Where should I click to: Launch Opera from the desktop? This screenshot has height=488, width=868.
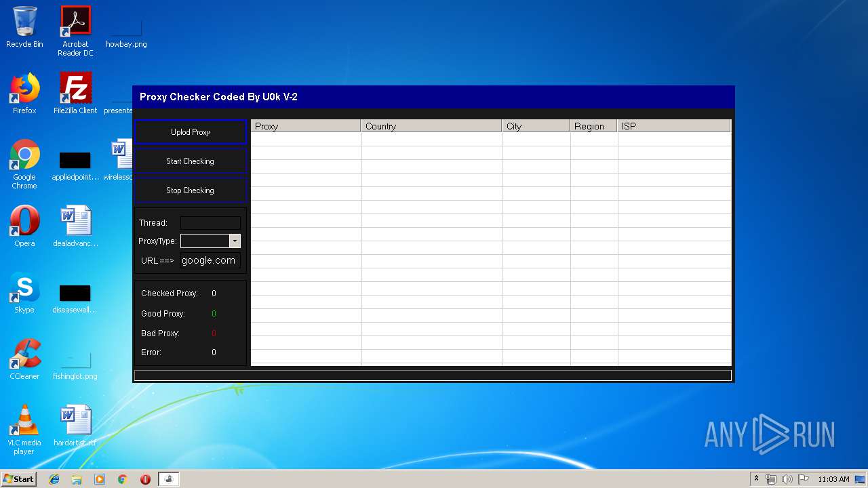(24, 226)
